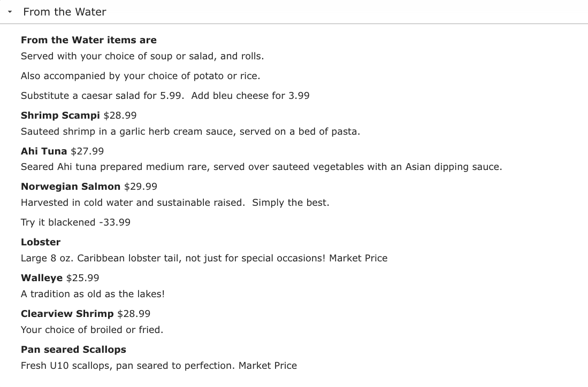Select the Shrimp Scampi item name
588x387 pixels.
click(x=60, y=115)
